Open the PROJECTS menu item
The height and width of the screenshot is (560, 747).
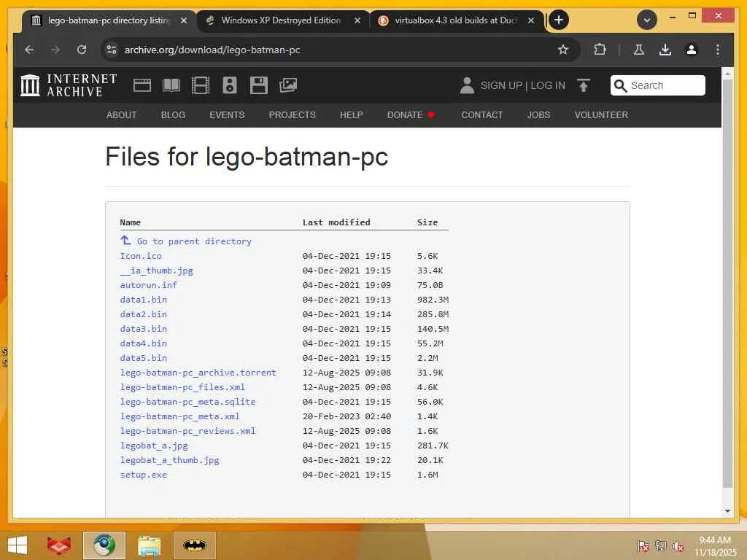click(292, 115)
